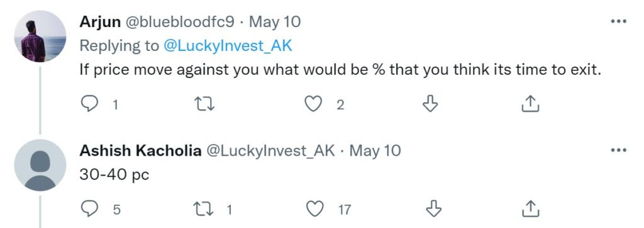Like Ashish Kacholia's reply with heart icon
Image resolution: width=644 pixels, height=228 pixels.
click(x=316, y=209)
